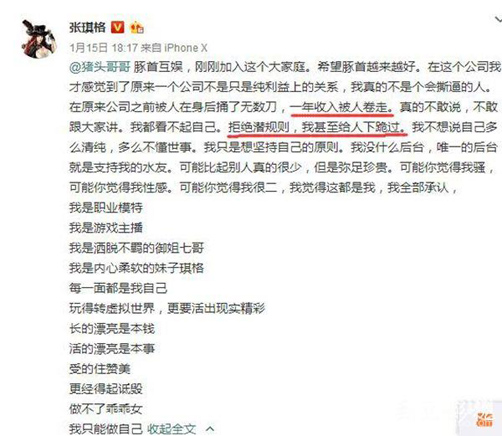This screenshot has width=502, height=436.
Task: Click the line 长的漂亮是本钱
Action: coord(112,329)
